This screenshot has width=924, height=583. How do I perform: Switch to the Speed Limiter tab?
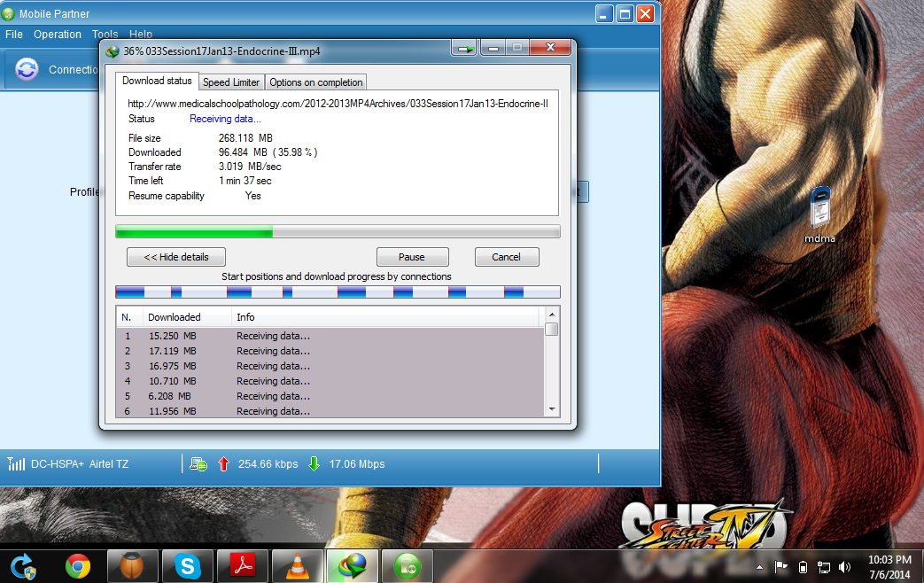(x=231, y=82)
